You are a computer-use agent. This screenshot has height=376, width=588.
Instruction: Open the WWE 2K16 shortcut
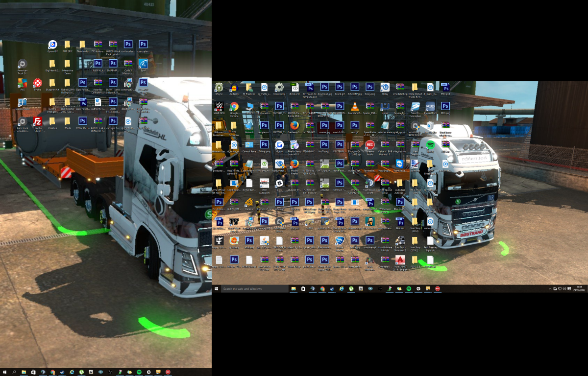(219, 107)
